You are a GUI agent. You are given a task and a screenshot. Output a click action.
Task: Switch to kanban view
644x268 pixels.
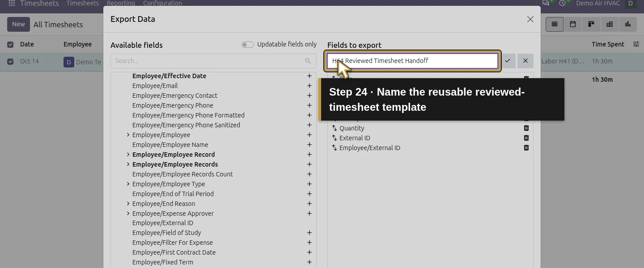(x=591, y=24)
